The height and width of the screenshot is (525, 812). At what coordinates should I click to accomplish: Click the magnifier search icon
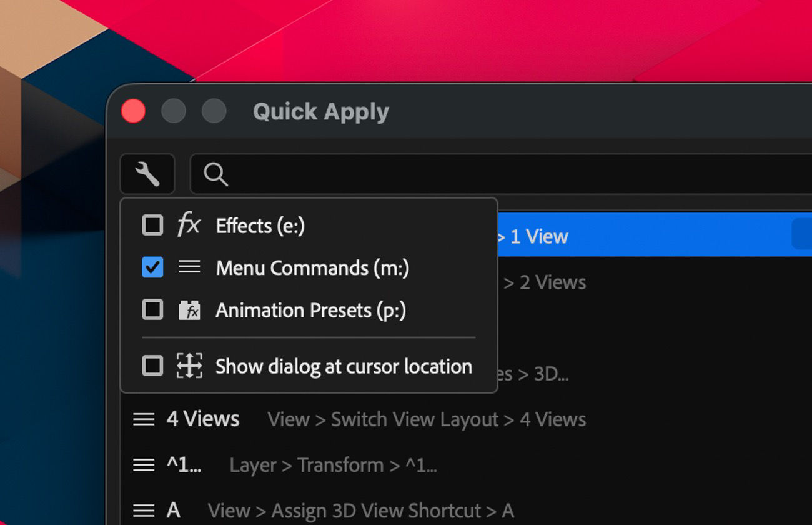coord(215,174)
